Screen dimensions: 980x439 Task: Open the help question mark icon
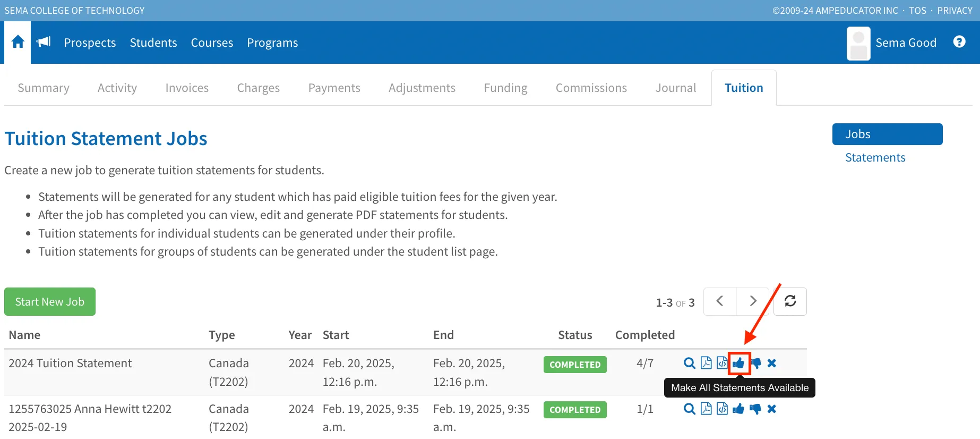coord(959,41)
